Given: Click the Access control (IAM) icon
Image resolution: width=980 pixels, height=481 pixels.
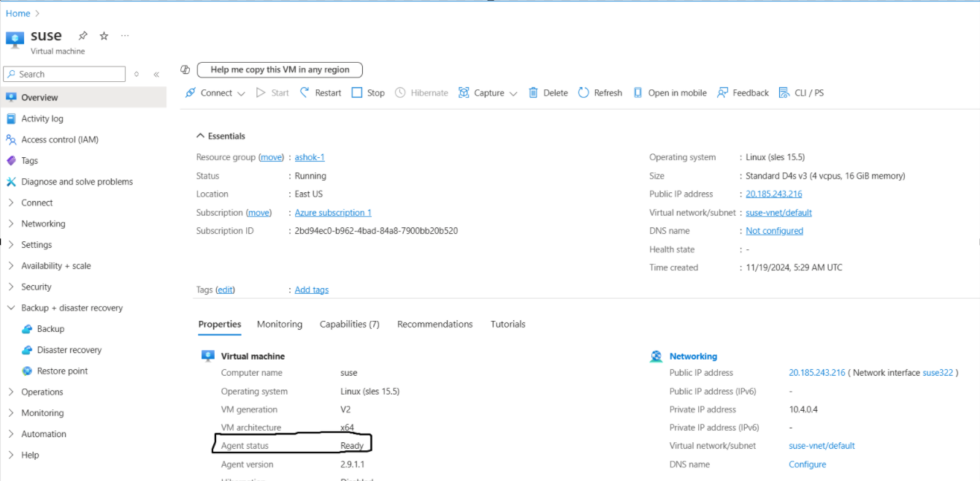Looking at the screenshot, I should (x=11, y=140).
